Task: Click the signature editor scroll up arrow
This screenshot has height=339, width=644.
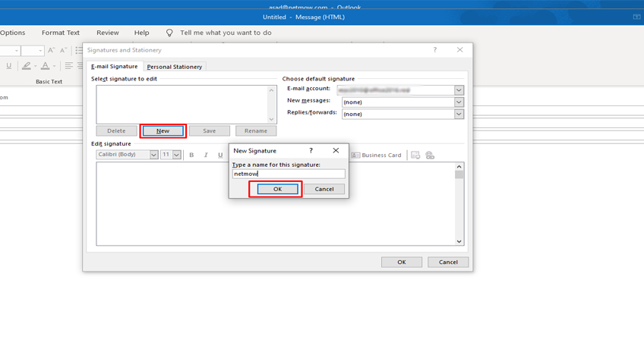Action: coord(459,166)
